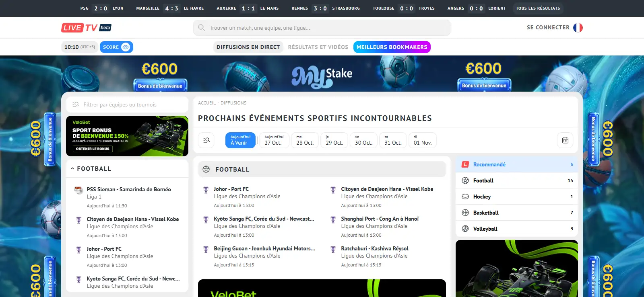This screenshot has width=644, height=297.
Task: Open MEILLEURS BOOKMAKERS tab
Action: pos(392,47)
